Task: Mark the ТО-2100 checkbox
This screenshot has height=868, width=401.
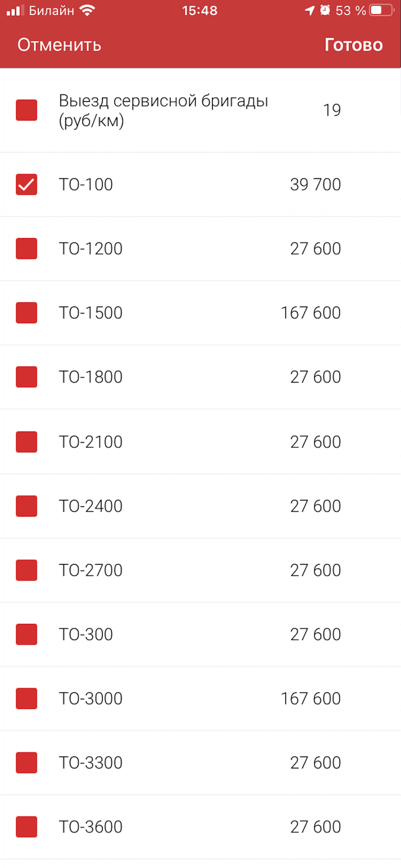Action: (27, 442)
